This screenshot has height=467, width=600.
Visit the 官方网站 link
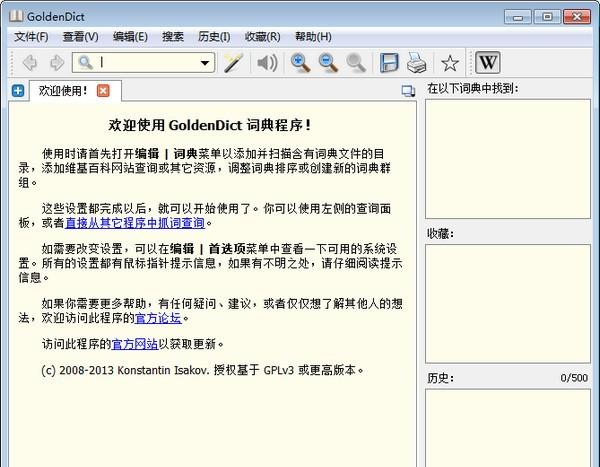135,344
